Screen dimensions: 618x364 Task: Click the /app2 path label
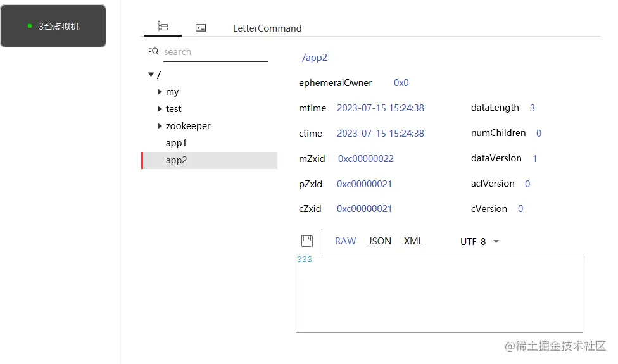tap(314, 58)
